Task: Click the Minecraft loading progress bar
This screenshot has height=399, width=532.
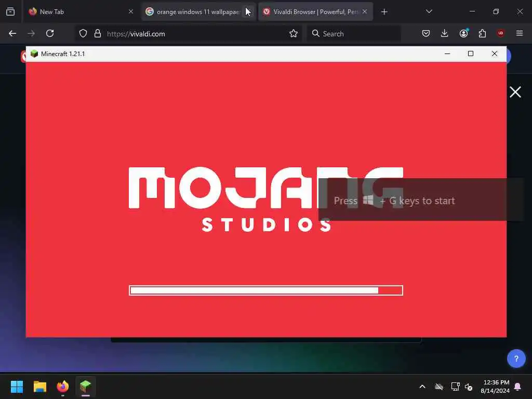Action: point(266,290)
